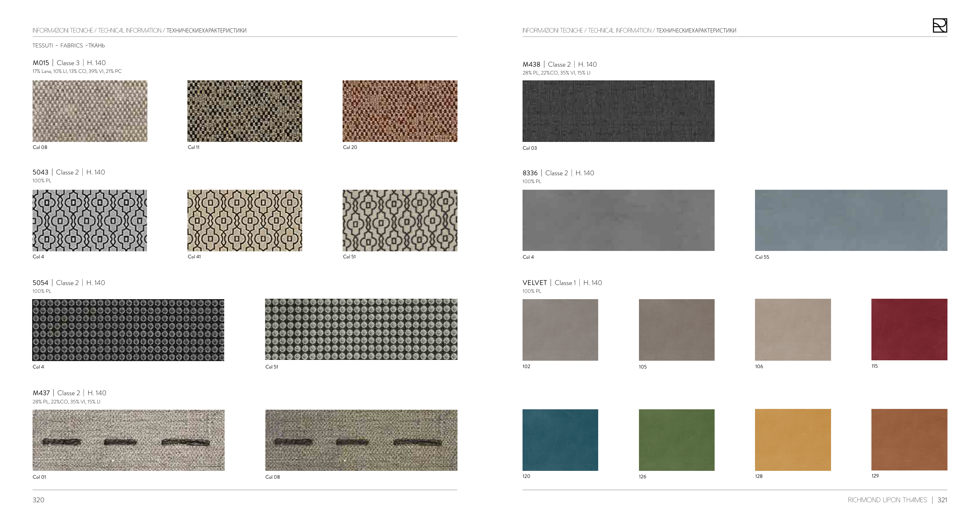Image resolution: width=980 pixels, height=523 pixels.
Task: Select the M437 Col 08 stitched fabric sample
Action: 361,440
